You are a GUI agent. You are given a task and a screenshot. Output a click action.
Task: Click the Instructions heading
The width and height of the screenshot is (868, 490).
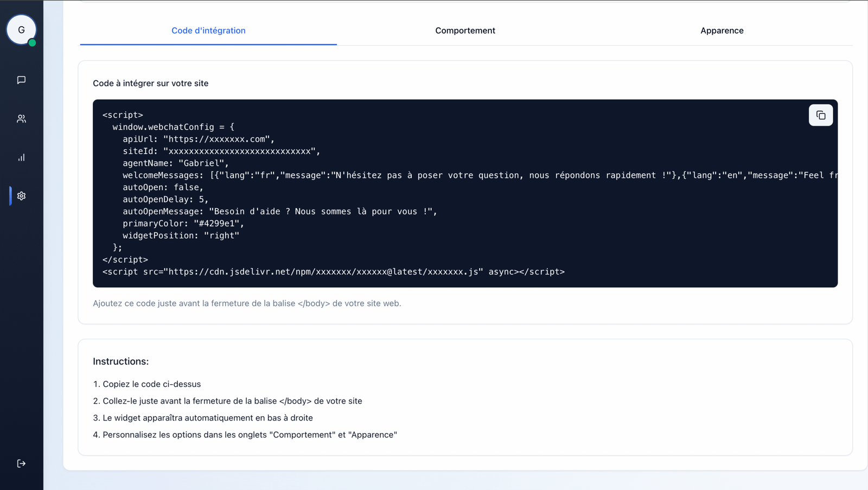120,361
